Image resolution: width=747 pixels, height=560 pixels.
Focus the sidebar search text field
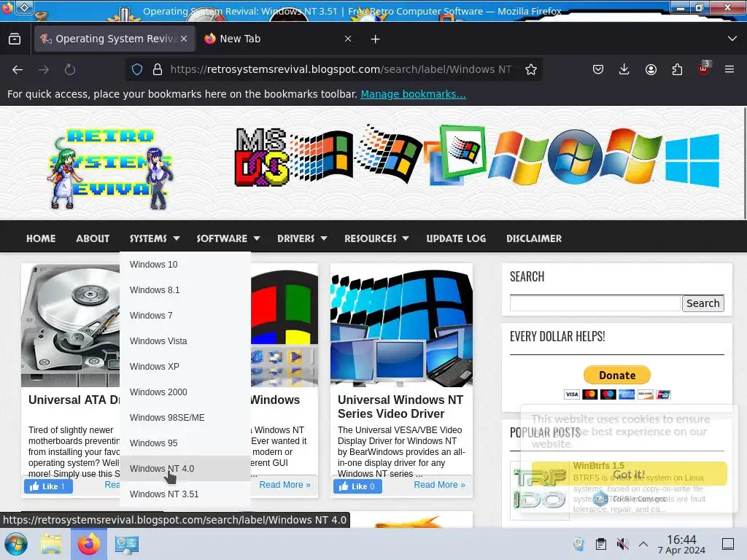click(595, 303)
